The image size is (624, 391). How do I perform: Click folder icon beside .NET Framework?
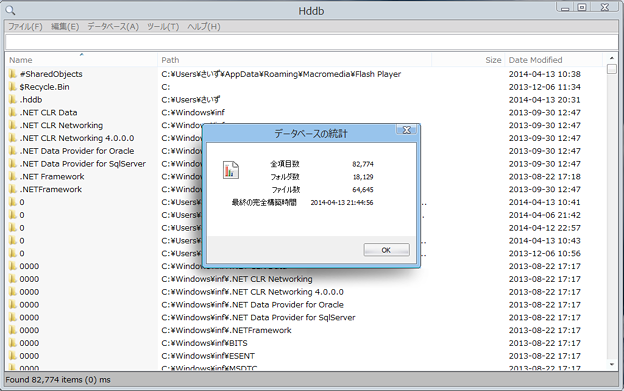(13, 177)
